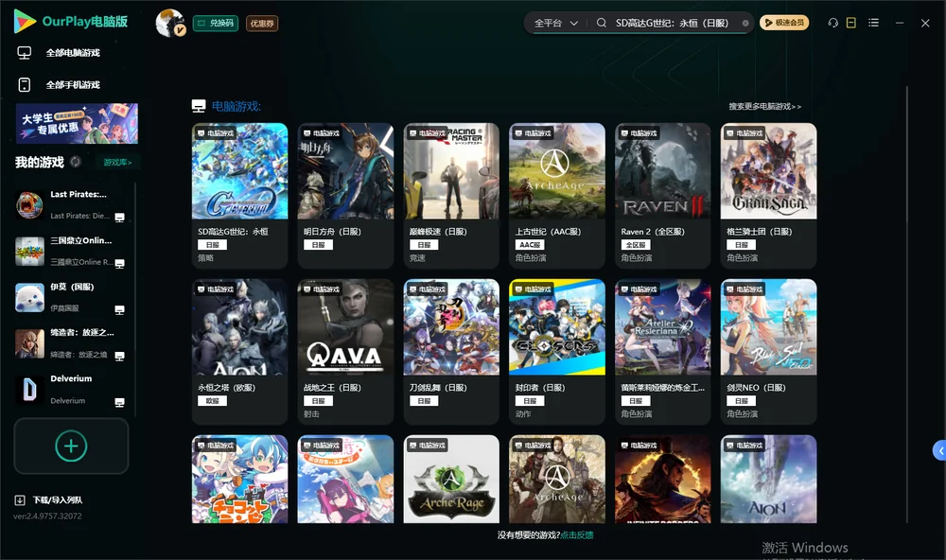Image resolution: width=946 pixels, height=560 pixels.
Task: Open 格兰骑士团（日服）game card
Action: coord(768,196)
